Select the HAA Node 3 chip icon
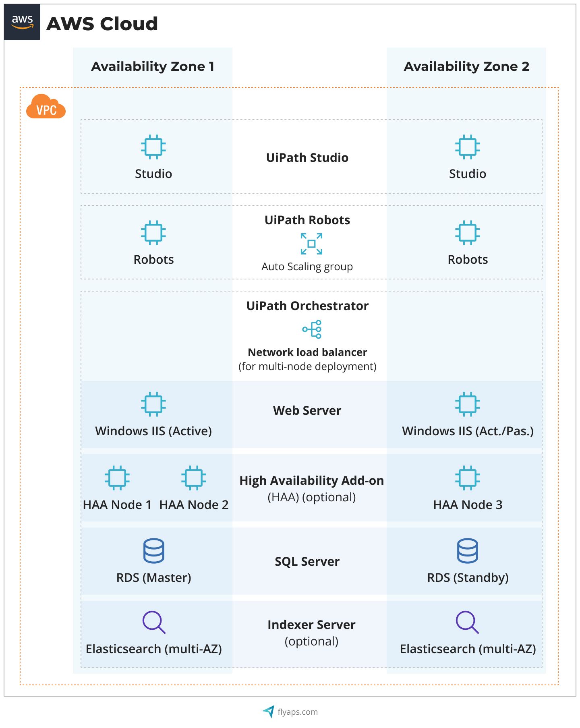Image resolution: width=580 pixels, height=728 pixels. pyautogui.click(x=468, y=478)
